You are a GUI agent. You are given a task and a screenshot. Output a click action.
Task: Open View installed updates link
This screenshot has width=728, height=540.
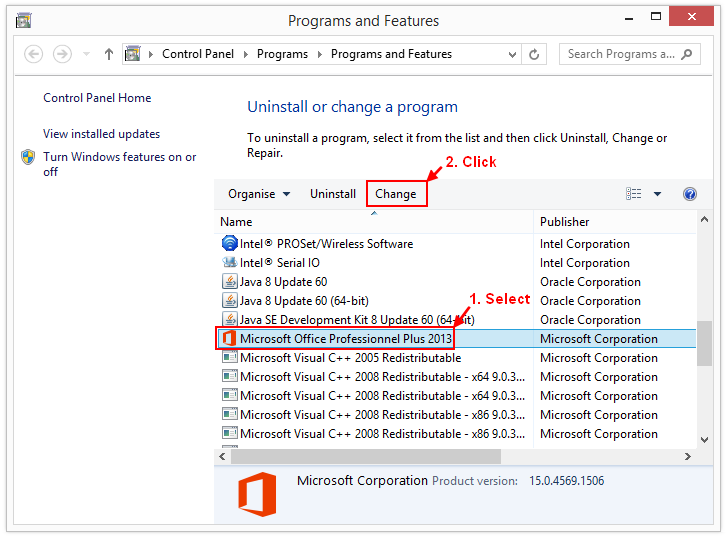[x=101, y=134]
